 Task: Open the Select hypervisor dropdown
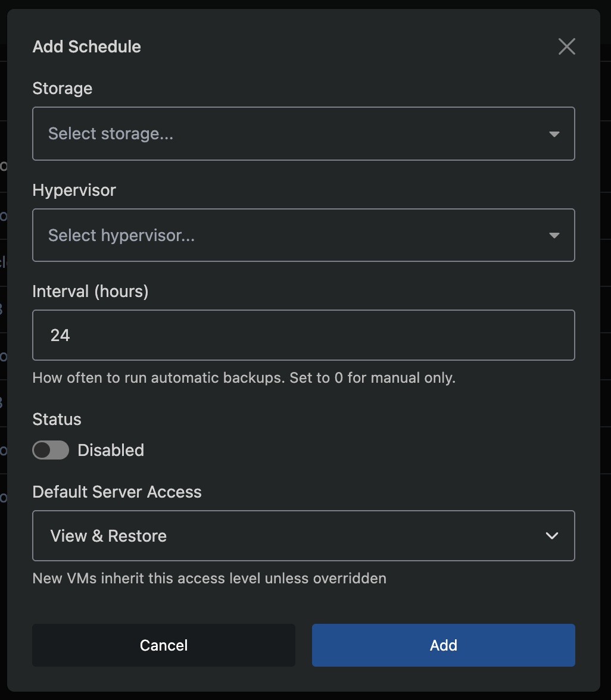click(304, 235)
